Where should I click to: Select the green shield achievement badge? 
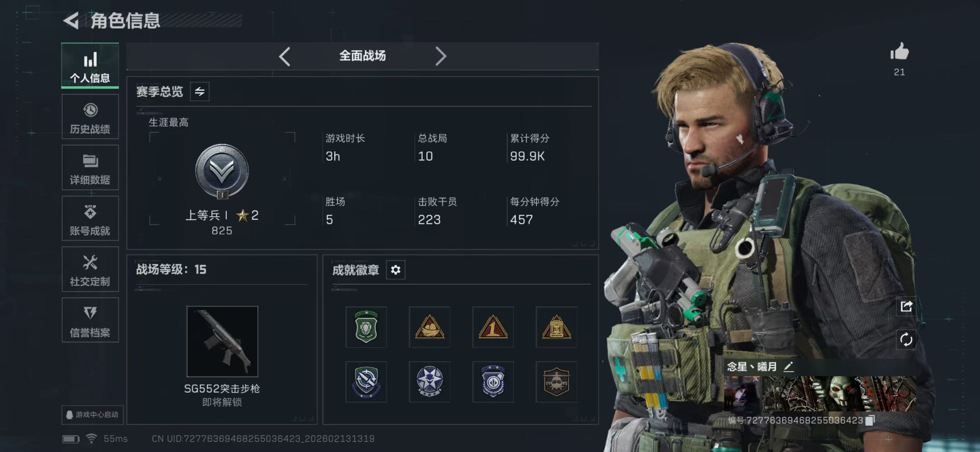coord(366,327)
